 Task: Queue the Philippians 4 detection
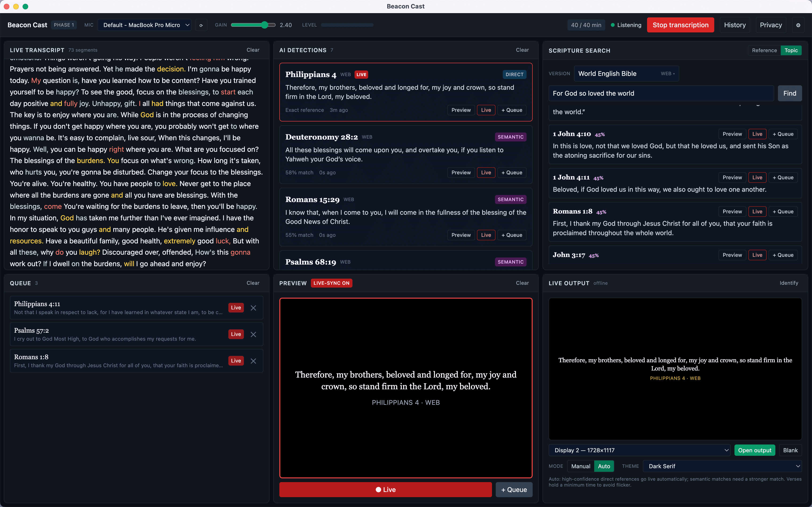(x=511, y=110)
